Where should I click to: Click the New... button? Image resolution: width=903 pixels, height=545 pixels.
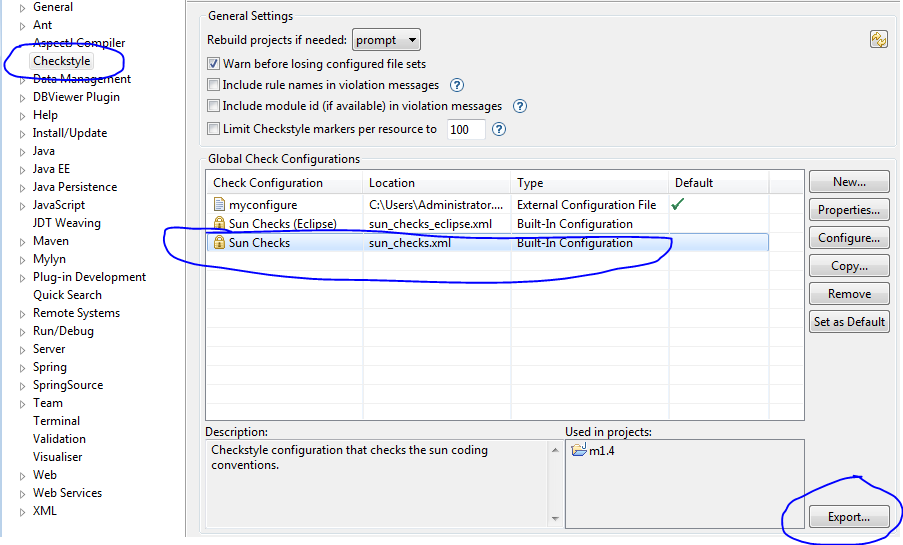(x=849, y=182)
